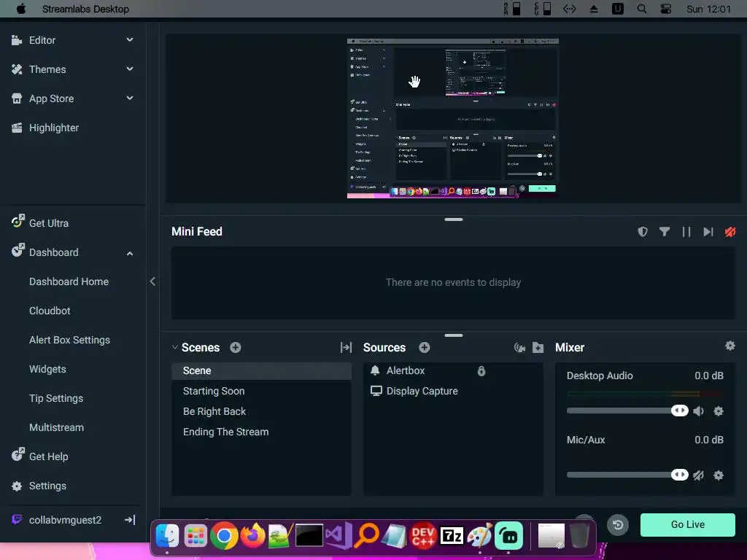Toggle the red mute event sounds icon

[x=730, y=232]
